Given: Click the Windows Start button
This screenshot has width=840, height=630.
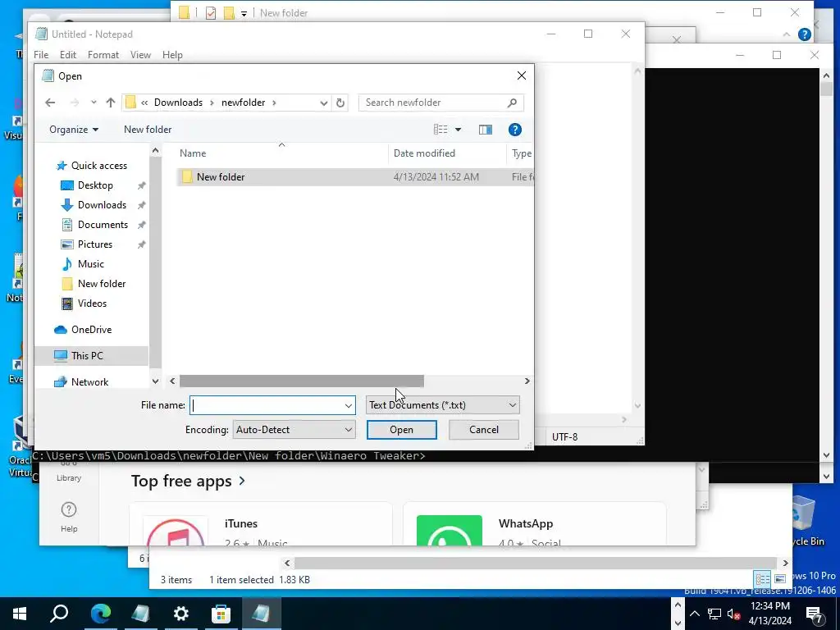Looking at the screenshot, I should [20, 614].
